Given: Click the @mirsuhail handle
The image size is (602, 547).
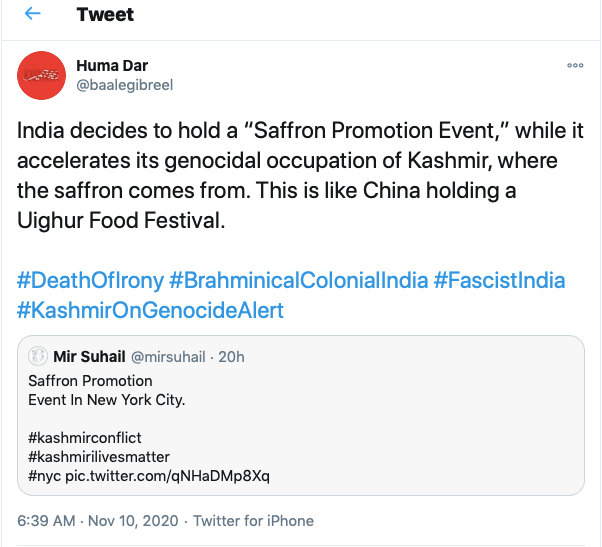Looking at the screenshot, I should point(178,357).
